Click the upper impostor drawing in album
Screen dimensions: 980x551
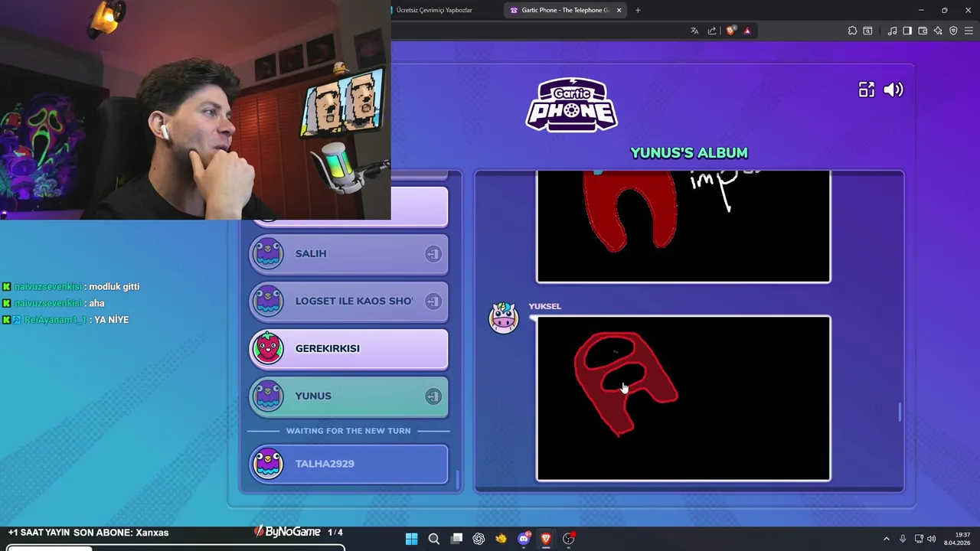click(x=683, y=227)
